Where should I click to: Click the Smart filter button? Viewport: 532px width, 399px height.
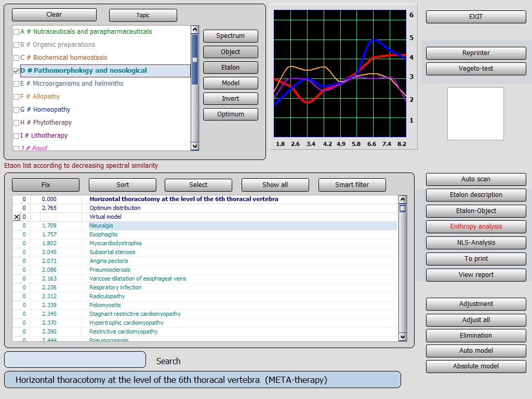352,185
